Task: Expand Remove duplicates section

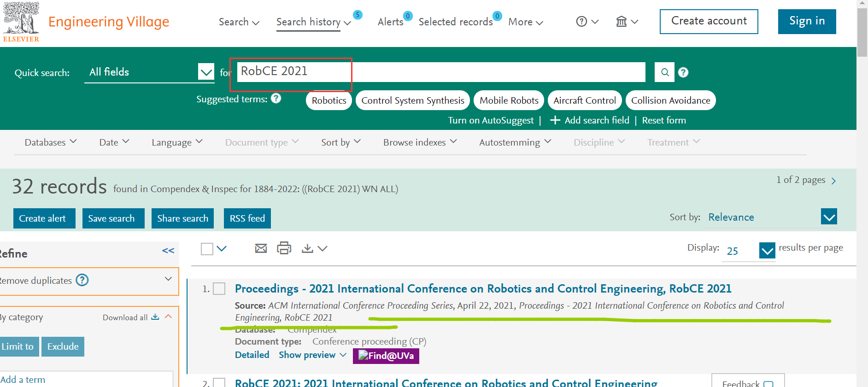Action: (x=168, y=279)
